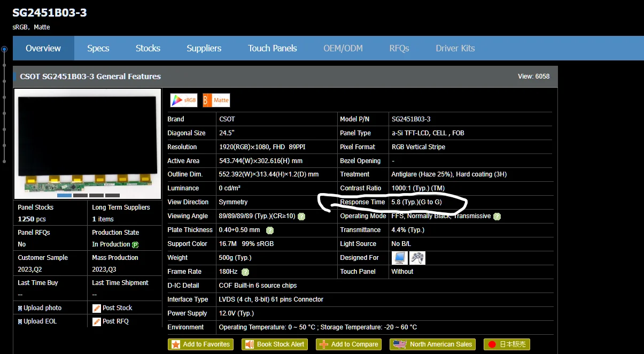Click the CSOT SG2451B03-3 General Features header
Screen dimensions: 644x354
coord(90,76)
